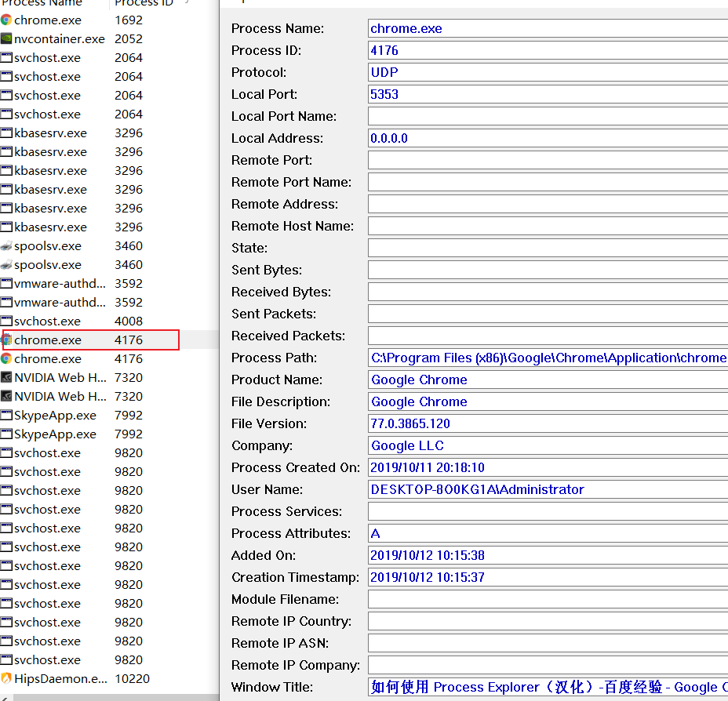Click the Window Title field
This screenshot has width=728, height=701.
[548, 687]
